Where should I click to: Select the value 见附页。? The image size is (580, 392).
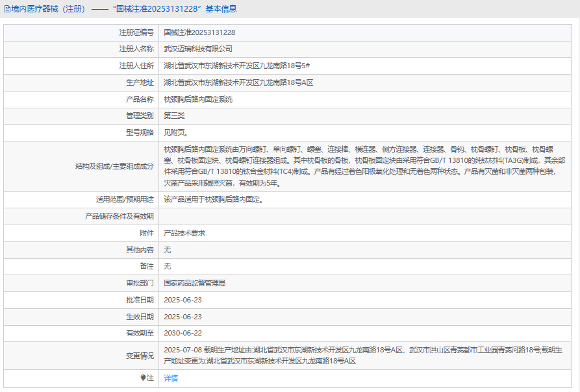click(176, 132)
